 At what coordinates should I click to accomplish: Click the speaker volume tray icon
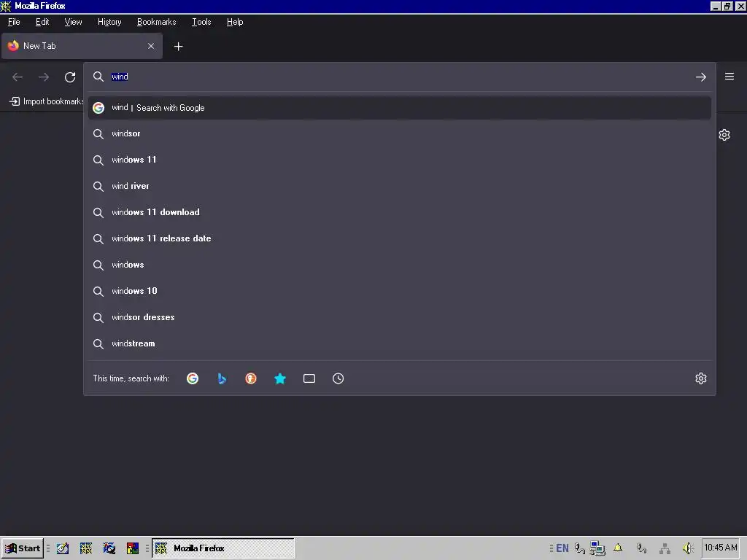[x=688, y=548]
